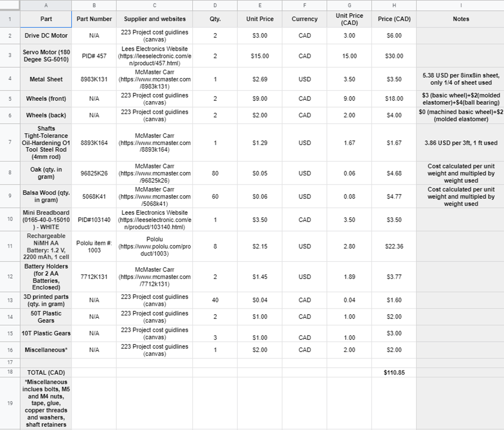Select part number '5068K41' cell

point(94,196)
